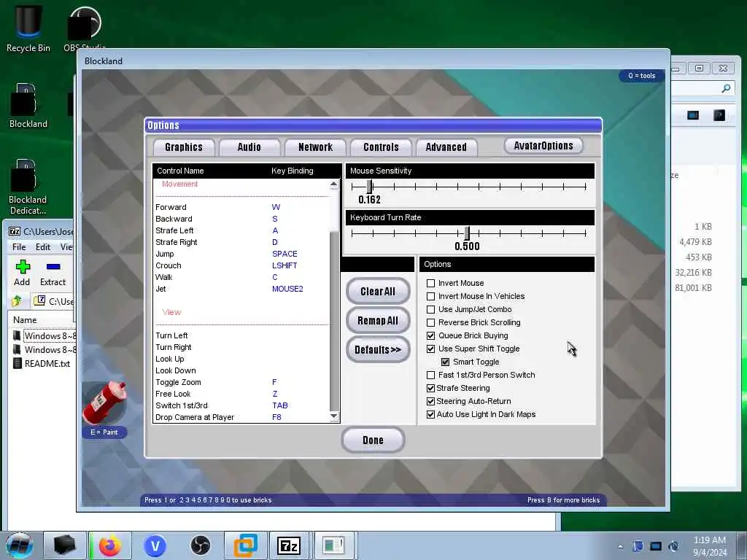Viewport: 747px width, 560px height.
Task: Go to the Advanced tab
Action: click(446, 147)
